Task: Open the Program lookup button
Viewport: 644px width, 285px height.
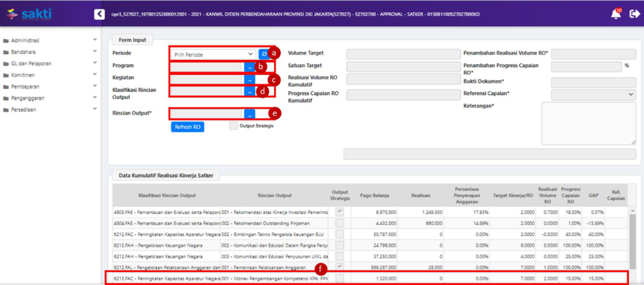Action: (x=250, y=66)
